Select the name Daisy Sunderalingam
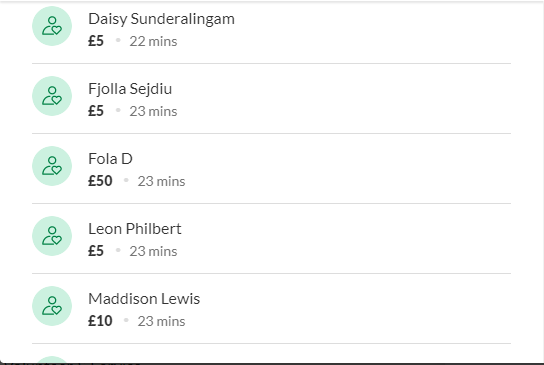The height and width of the screenshot is (365, 544). click(161, 19)
